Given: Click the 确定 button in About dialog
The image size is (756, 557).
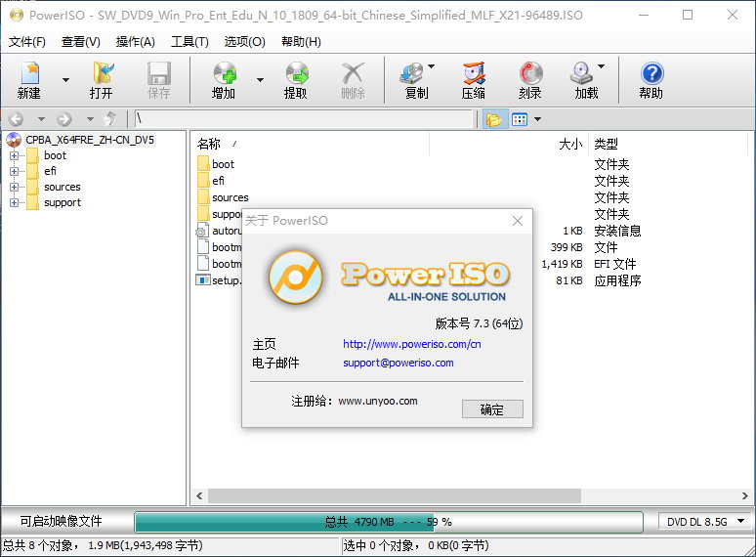Looking at the screenshot, I should pyautogui.click(x=492, y=409).
